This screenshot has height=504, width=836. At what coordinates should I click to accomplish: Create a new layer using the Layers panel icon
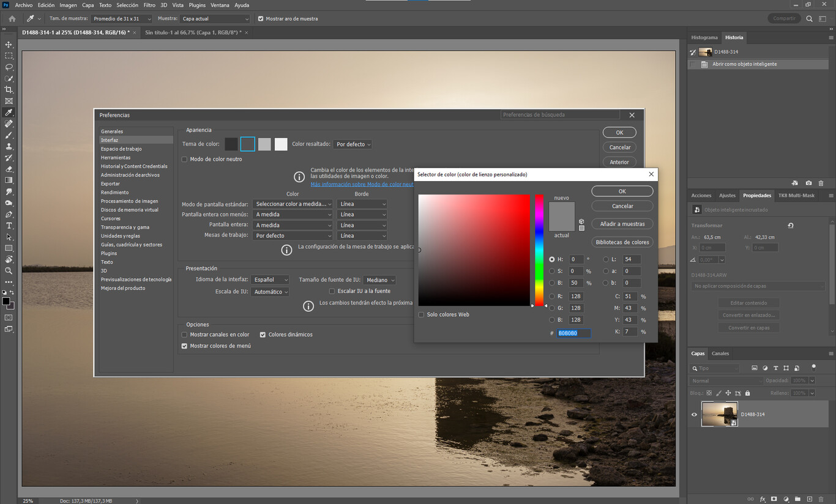pyautogui.click(x=809, y=499)
